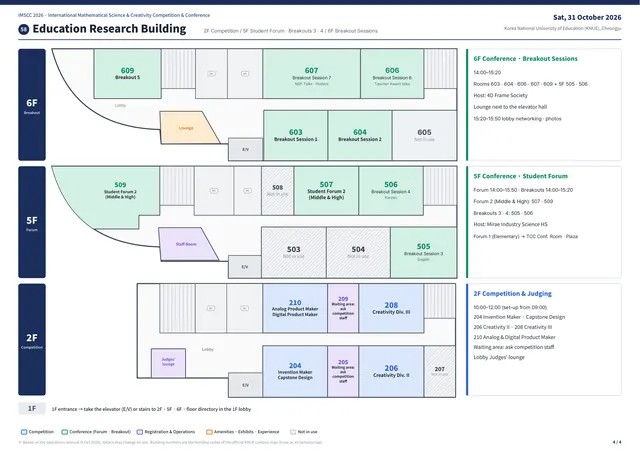Click the restroom icon beside room 508
Viewport: 640px width, 453px height.
tap(247, 191)
